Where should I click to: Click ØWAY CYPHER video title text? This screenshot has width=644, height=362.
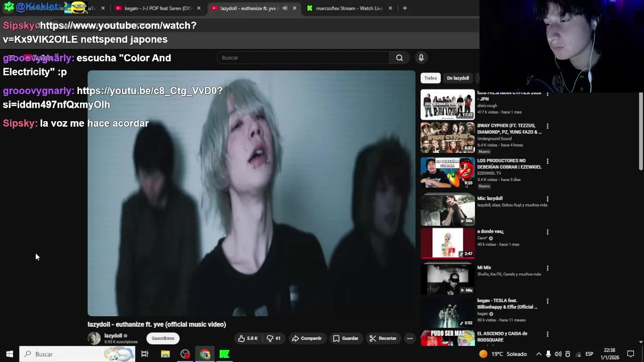point(509,129)
